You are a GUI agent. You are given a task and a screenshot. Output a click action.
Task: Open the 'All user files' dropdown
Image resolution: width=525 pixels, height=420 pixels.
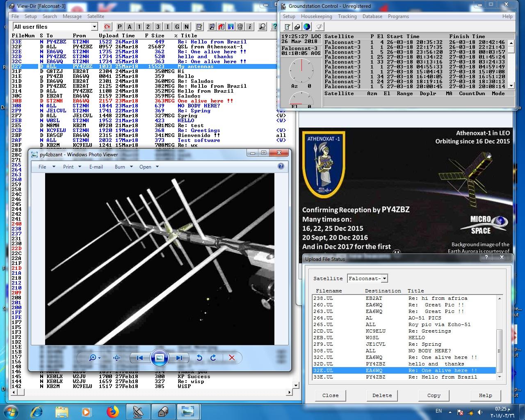point(94,27)
